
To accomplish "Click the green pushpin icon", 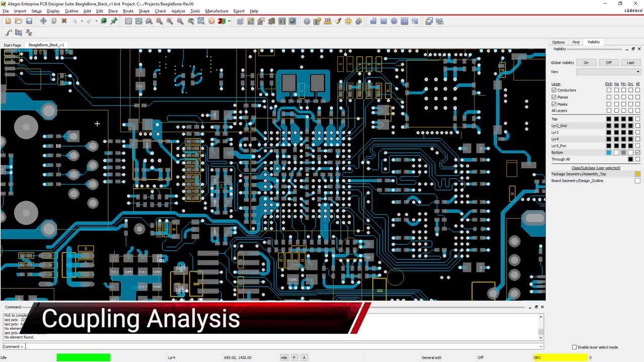I will pos(114,21).
